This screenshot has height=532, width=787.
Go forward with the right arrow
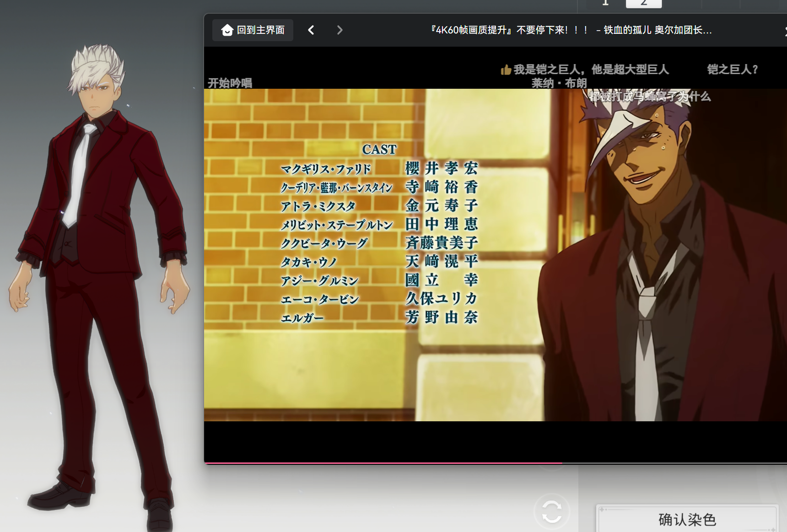coord(340,30)
